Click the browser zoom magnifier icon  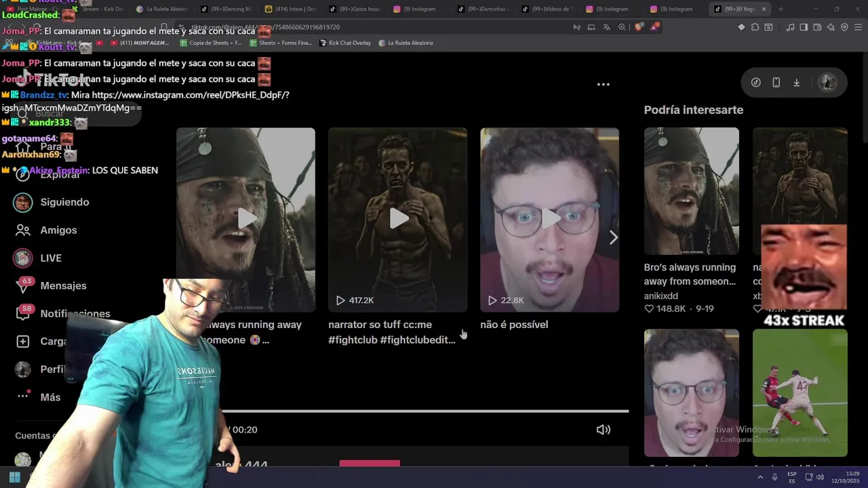point(622,27)
